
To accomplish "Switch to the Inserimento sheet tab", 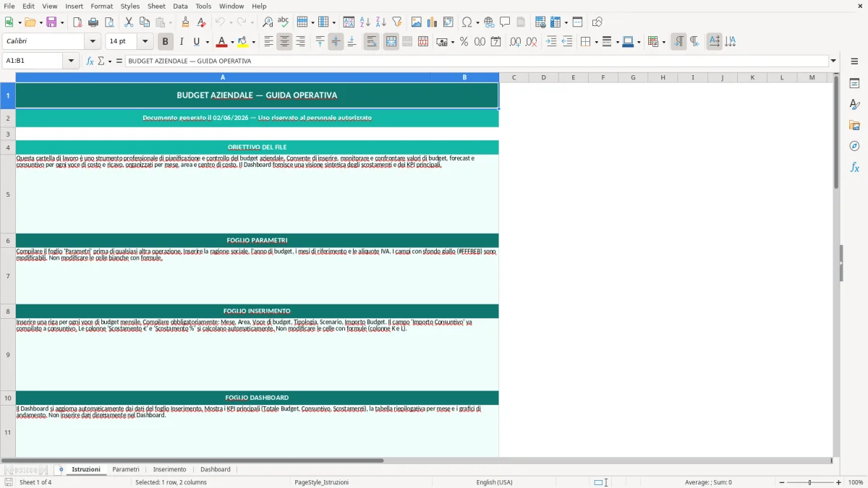I will click(169, 469).
